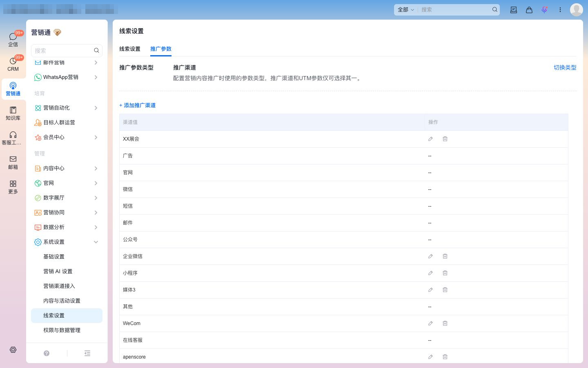Screen dimensions: 588x368
Task: Click the help question mark icon
Action: (x=47, y=353)
